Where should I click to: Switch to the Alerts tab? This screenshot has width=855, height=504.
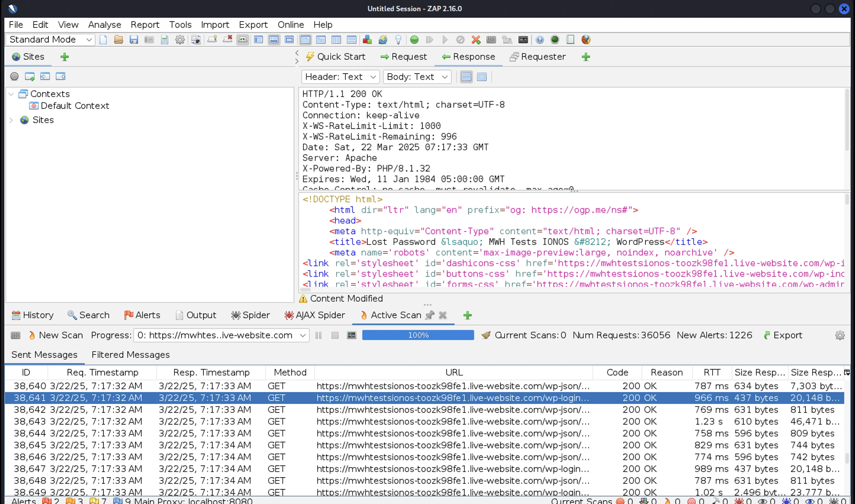[x=142, y=315]
